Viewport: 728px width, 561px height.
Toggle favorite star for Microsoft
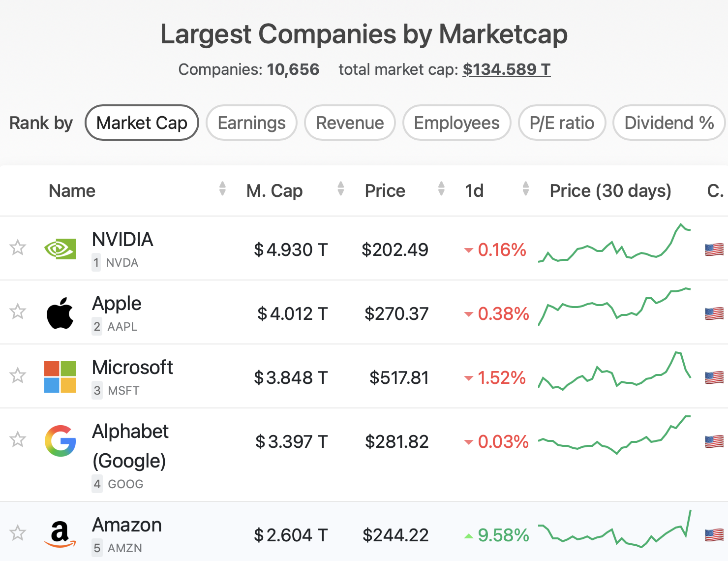[18, 375]
